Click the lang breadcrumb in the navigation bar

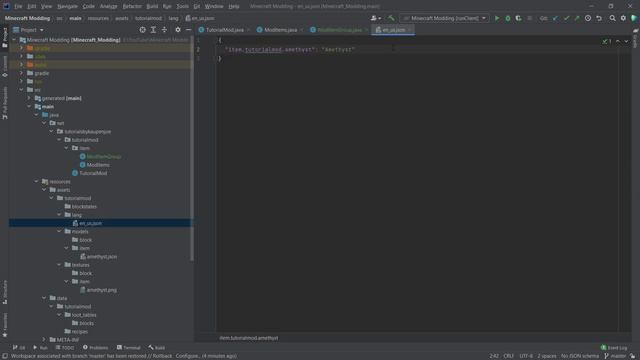173,18
